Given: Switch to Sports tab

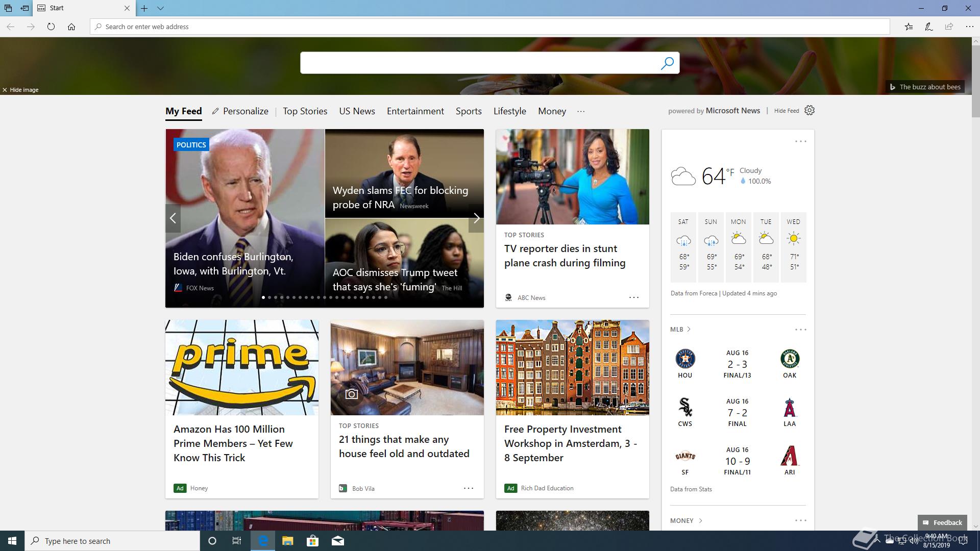Looking at the screenshot, I should pos(469,111).
